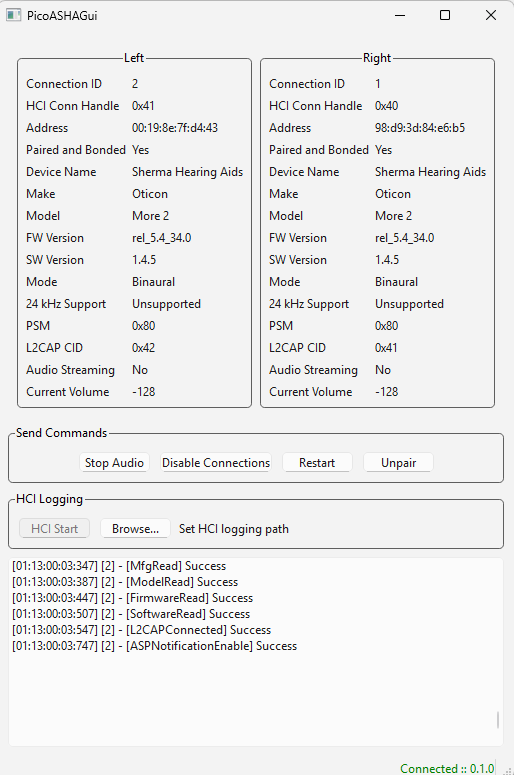Click the Left group box title
This screenshot has width=514, height=775.
pos(133,58)
